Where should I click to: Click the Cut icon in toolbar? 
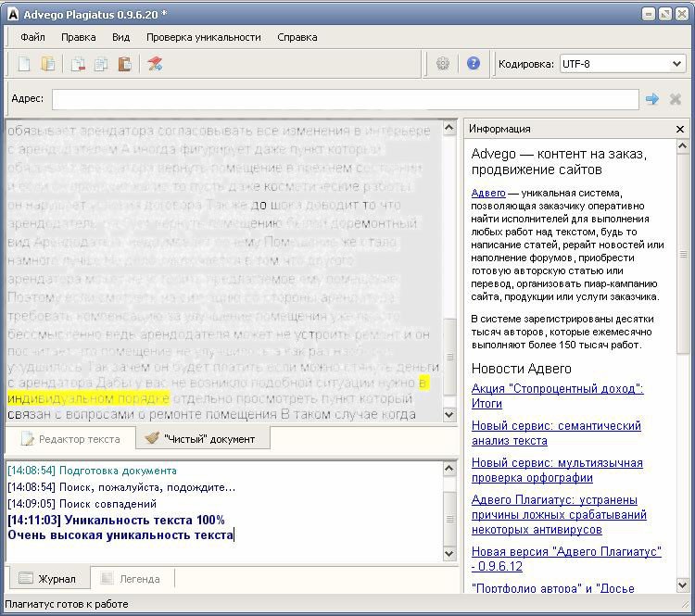coord(78,64)
